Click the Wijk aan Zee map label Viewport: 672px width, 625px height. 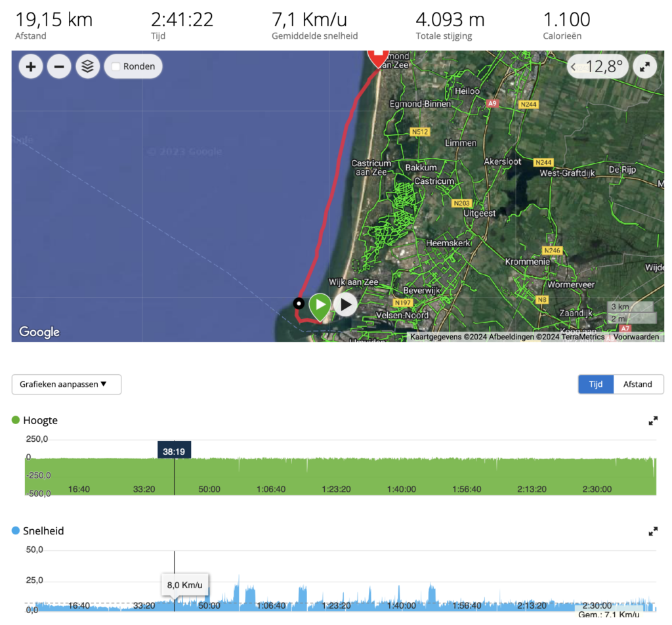[354, 282]
